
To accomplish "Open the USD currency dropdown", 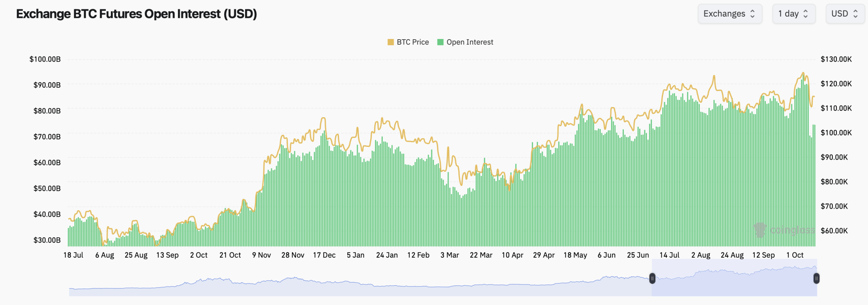I will [x=845, y=14].
